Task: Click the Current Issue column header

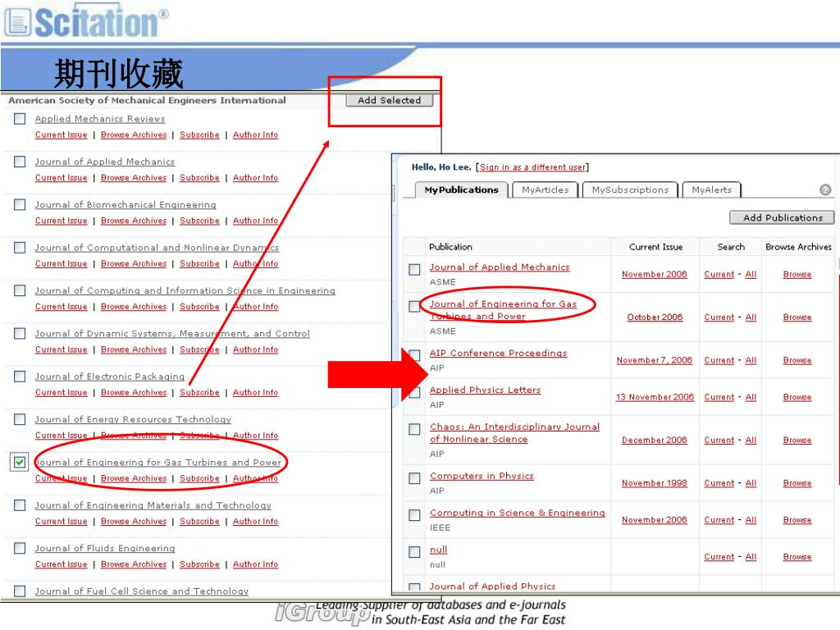Action: point(655,247)
